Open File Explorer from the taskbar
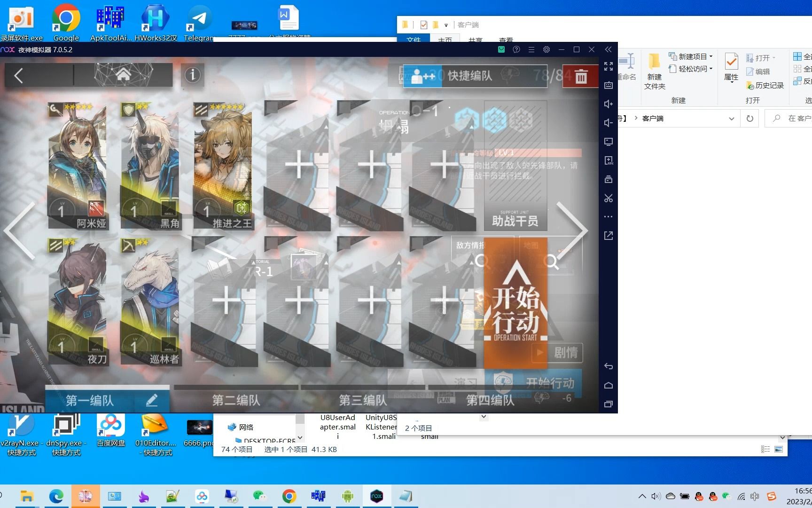812x508 pixels. click(x=27, y=496)
